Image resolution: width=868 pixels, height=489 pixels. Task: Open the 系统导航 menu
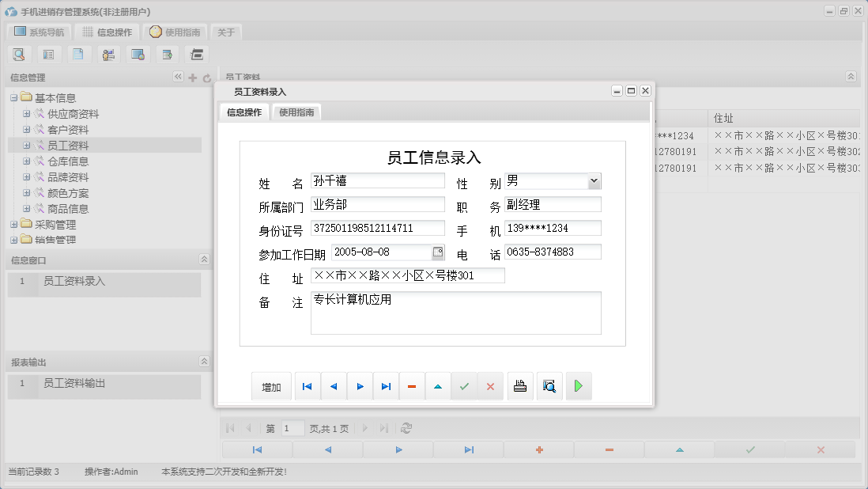(38, 32)
